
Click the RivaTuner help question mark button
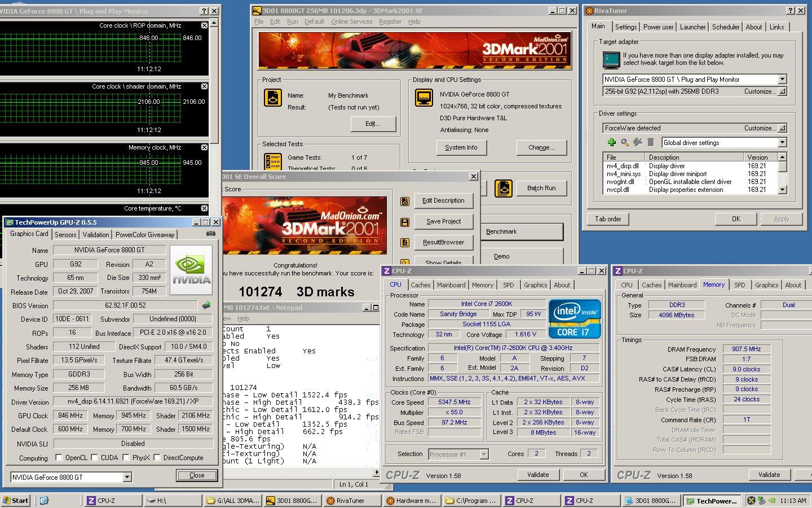pos(789,10)
